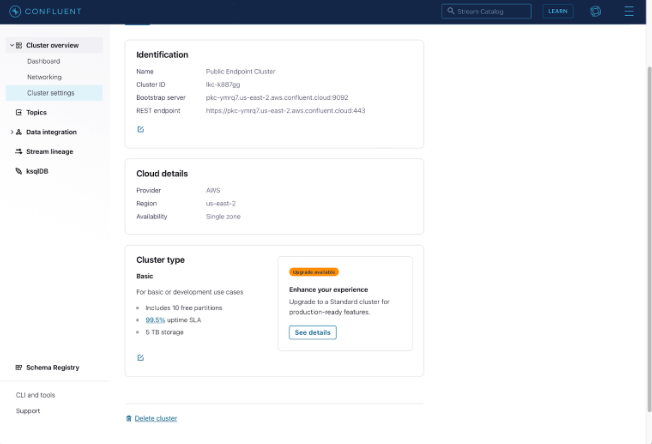Image resolution: width=652 pixels, height=444 pixels.
Task: Open the hamburger menu icon
Action: (x=629, y=11)
